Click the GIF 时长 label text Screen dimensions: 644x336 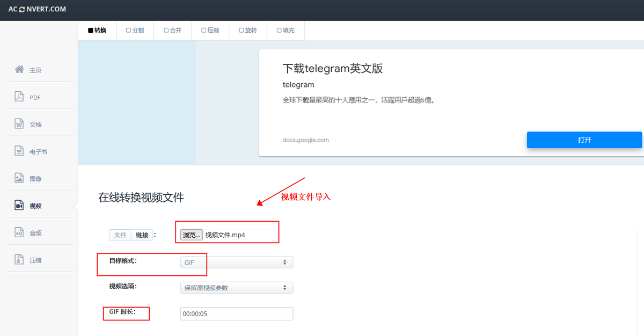[x=122, y=312]
